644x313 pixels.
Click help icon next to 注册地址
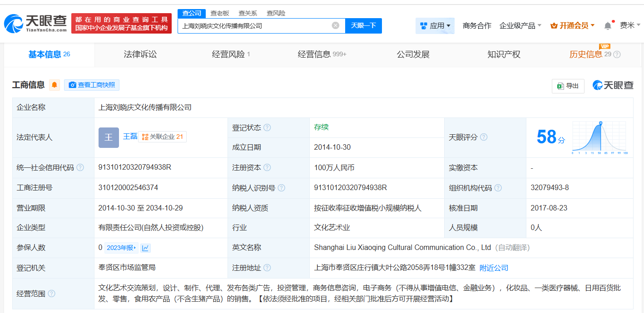(267, 268)
